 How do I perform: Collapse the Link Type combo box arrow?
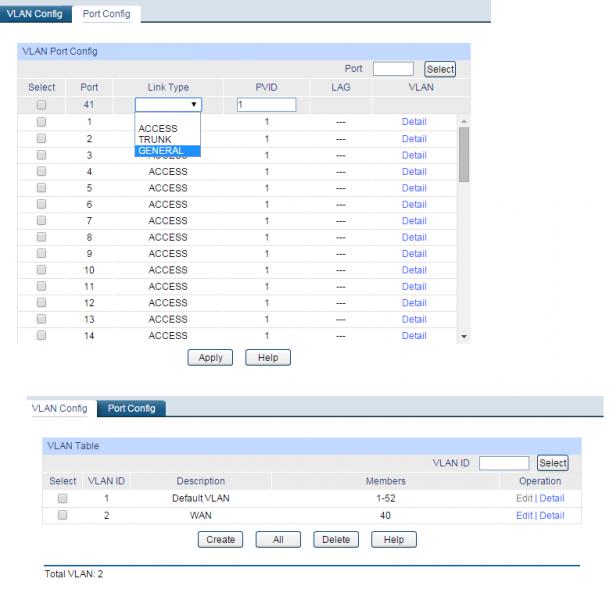click(x=194, y=105)
